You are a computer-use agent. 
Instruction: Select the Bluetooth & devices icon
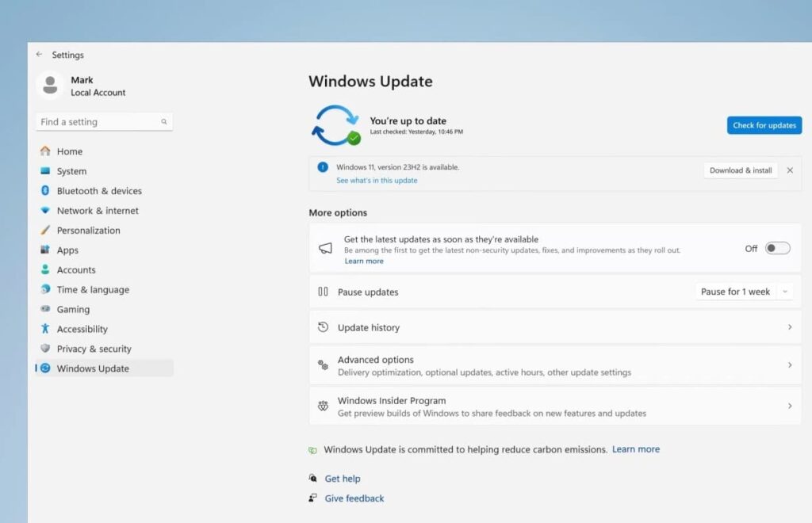47,191
